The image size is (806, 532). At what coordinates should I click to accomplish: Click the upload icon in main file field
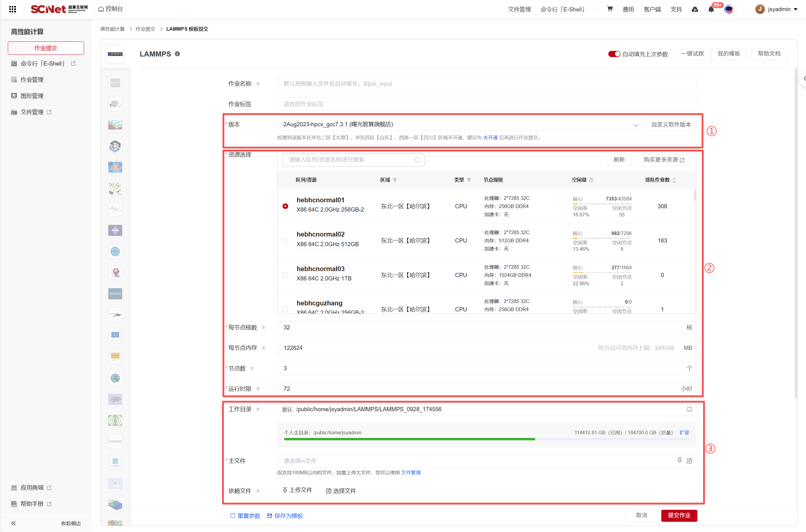(x=680, y=460)
